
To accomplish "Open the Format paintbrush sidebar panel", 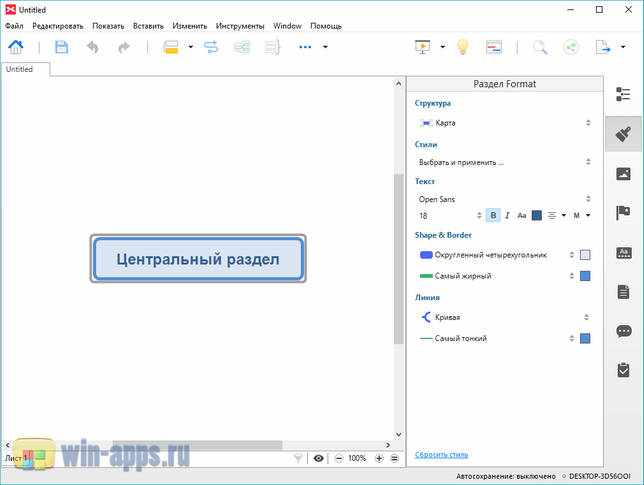I will pyautogui.click(x=623, y=134).
